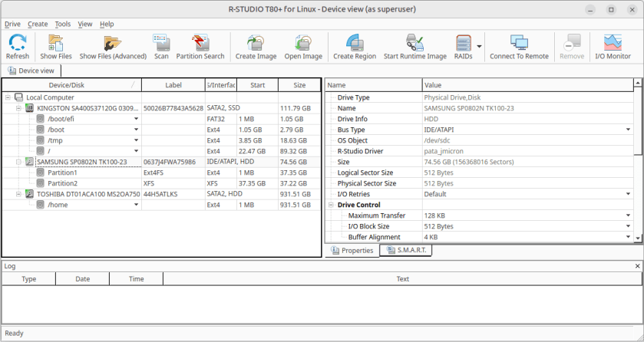The width and height of the screenshot is (644, 342).
Task: Select the TOSHIBA DT01ACA100 drive icon
Action: tap(30, 194)
